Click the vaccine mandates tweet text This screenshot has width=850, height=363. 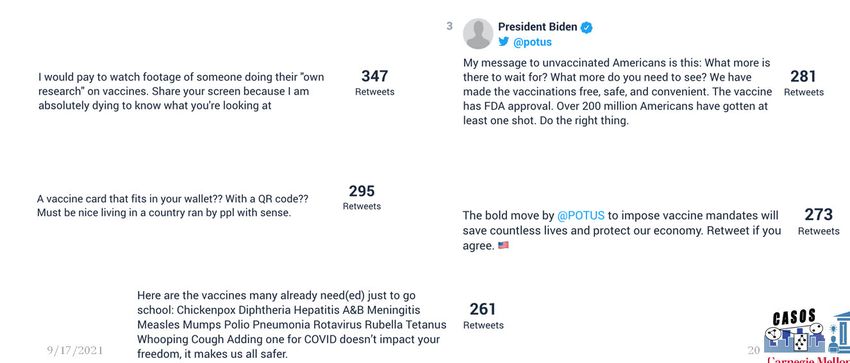tap(622, 230)
